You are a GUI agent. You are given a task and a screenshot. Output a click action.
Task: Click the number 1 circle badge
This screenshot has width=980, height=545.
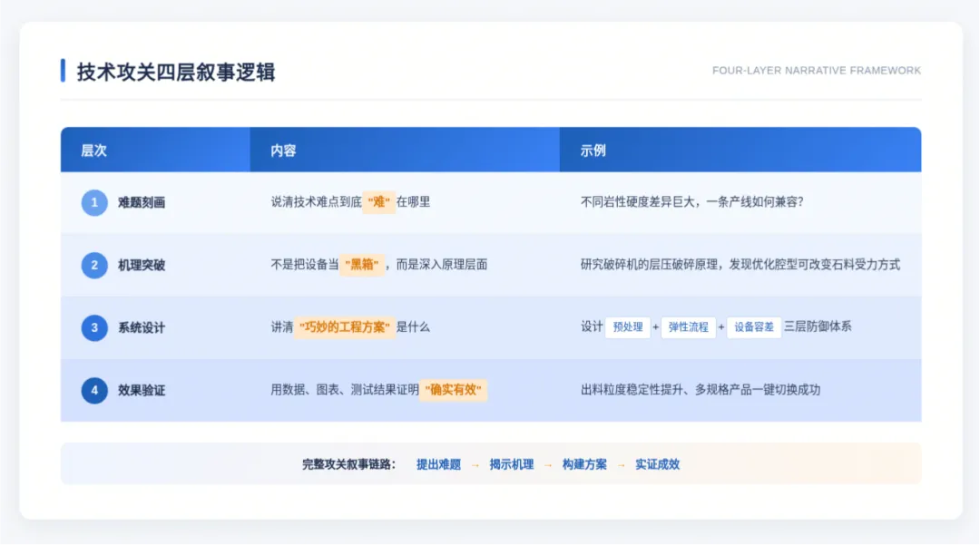click(x=94, y=202)
